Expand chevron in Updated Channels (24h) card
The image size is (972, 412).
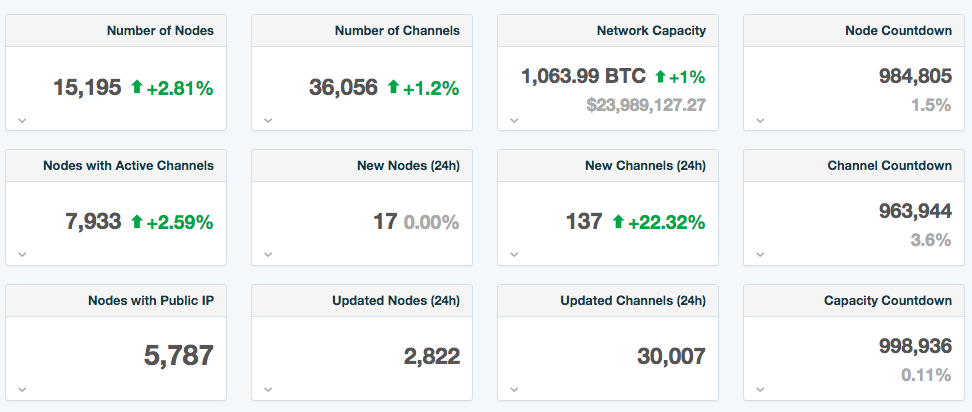pos(514,389)
